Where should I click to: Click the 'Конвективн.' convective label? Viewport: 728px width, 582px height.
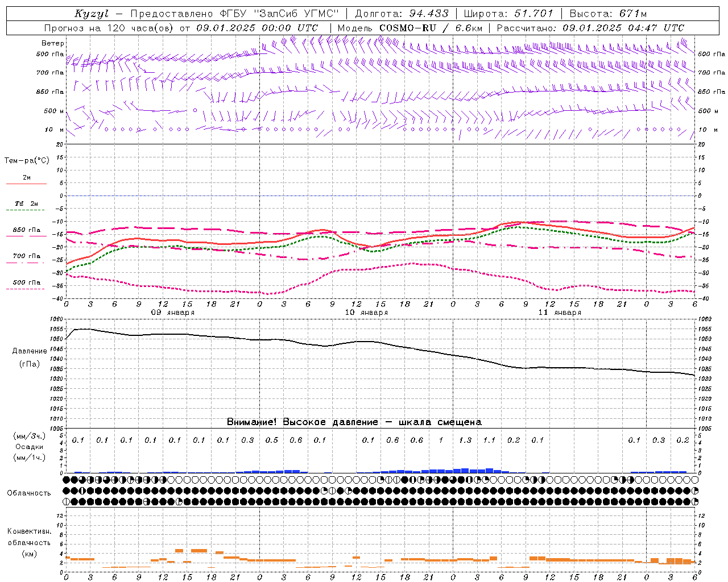coord(29,531)
